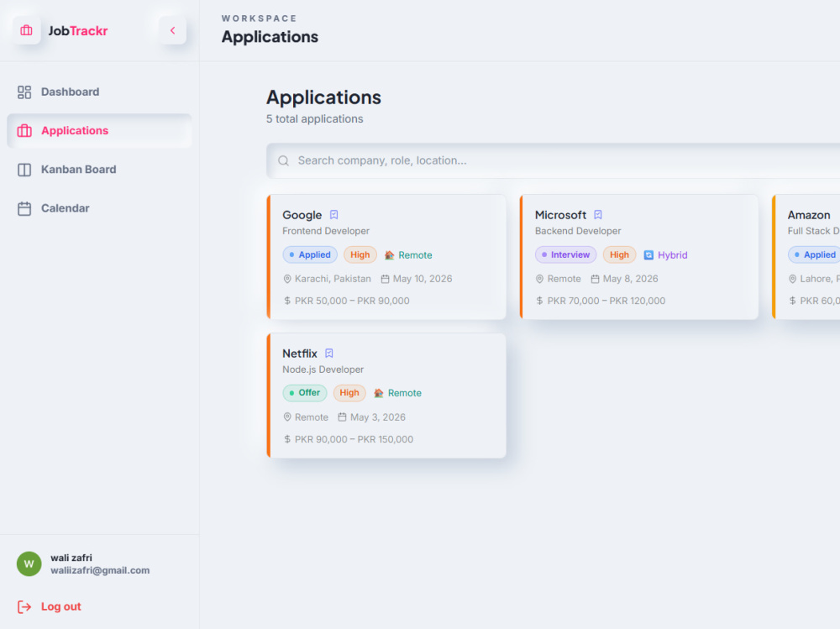Click the Applications briefcase sidebar icon
The height and width of the screenshot is (629, 840).
click(x=24, y=131)
